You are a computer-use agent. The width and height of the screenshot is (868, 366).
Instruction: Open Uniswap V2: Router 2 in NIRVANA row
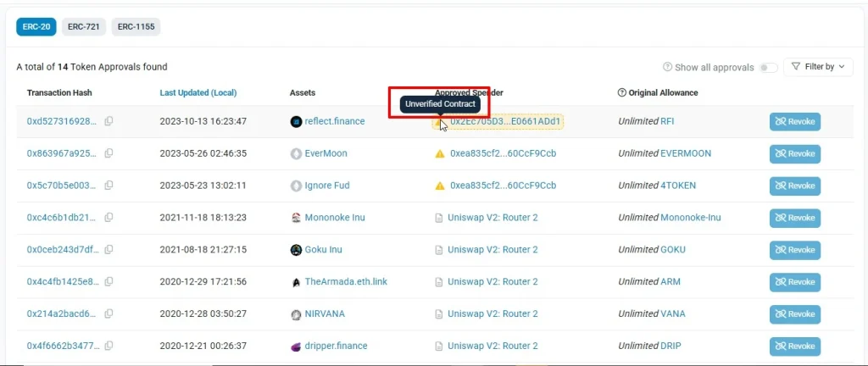coord(492,313)
